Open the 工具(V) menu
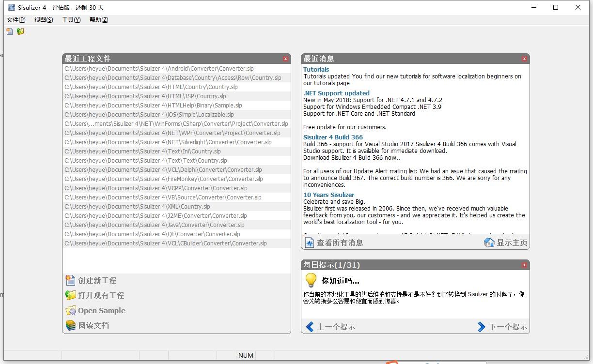The height and width of the screenshot is (364, 593). (x=71, y=20)
